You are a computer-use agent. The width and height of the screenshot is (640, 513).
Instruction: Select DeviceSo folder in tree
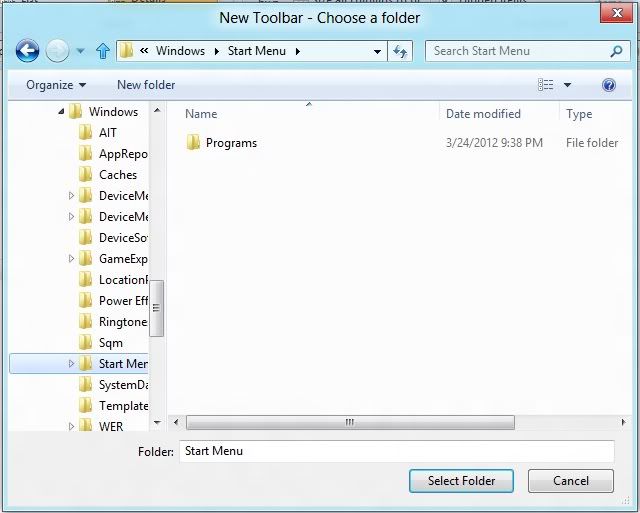(113, 238)
